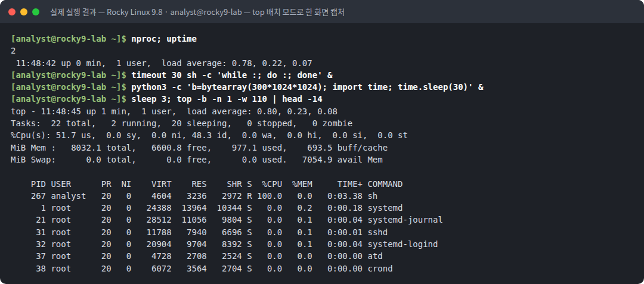This screenshot has width=644, height=284.
Task: Click the 'sshd' command name
Action: click(377, 232)
